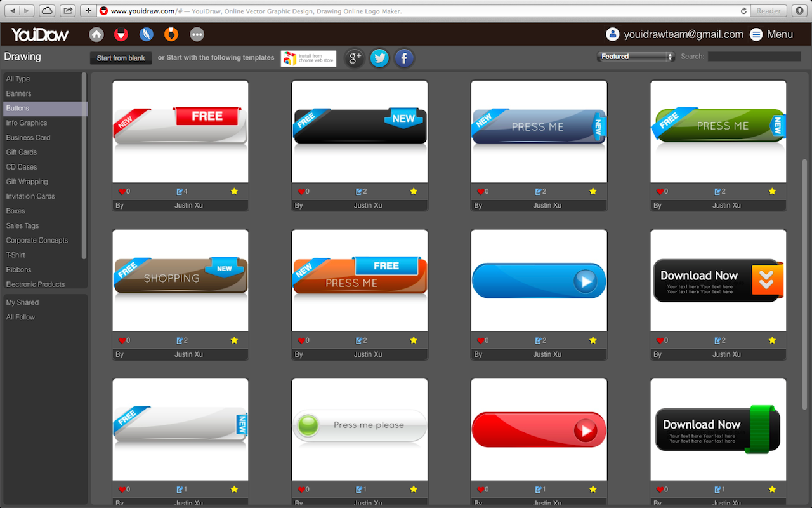812x508 pixels.
Task: Open Safari downloads icon
Action: coord(799,11)
